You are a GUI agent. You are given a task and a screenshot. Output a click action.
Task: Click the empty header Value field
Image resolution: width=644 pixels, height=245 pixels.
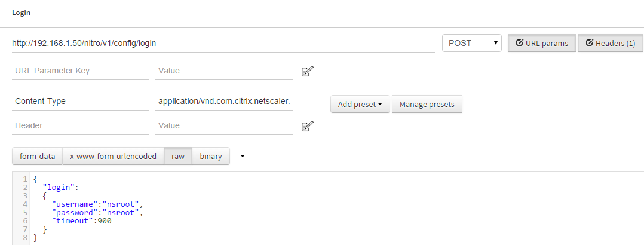point(223,126)
